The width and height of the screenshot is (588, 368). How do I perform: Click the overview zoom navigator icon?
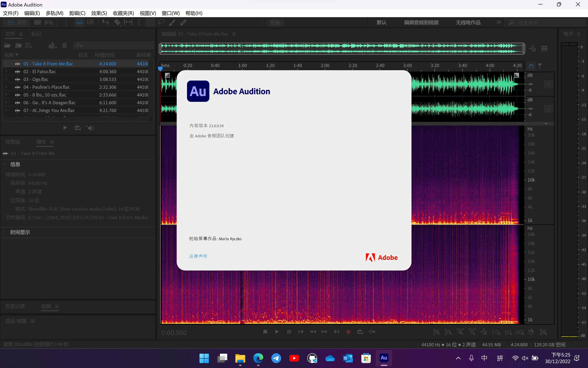point(533,48)
